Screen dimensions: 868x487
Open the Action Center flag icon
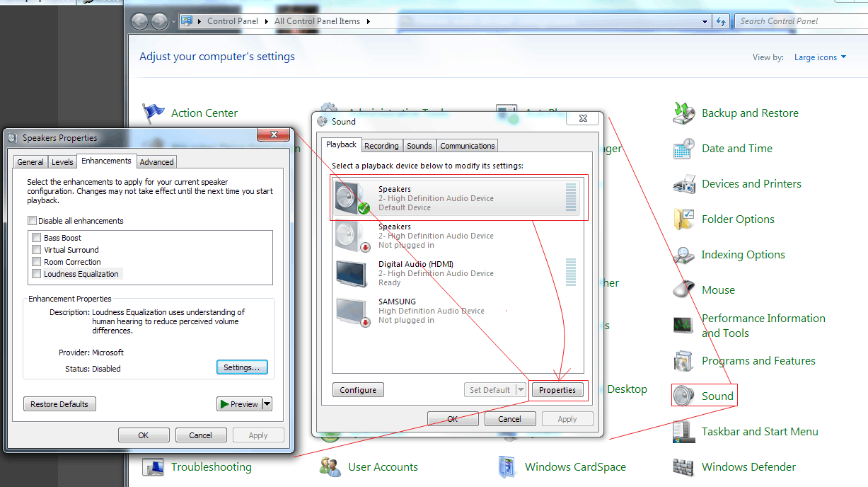[154, 113]
